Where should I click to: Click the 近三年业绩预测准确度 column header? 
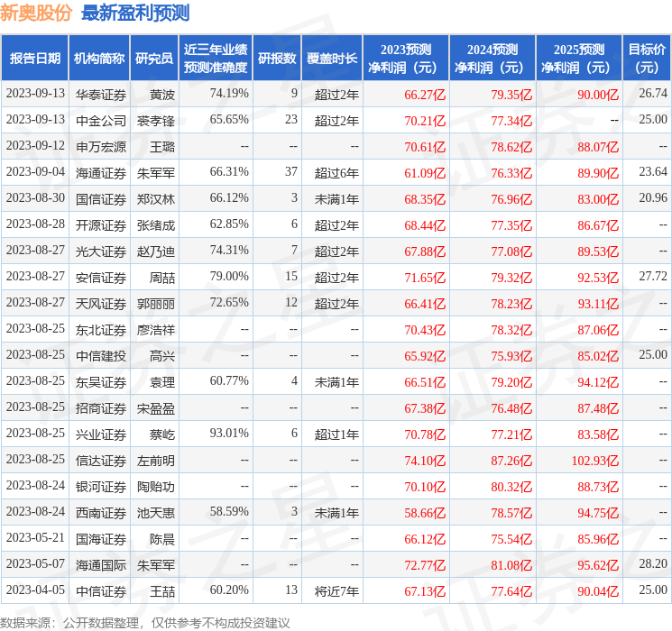[x=216, y=59]
